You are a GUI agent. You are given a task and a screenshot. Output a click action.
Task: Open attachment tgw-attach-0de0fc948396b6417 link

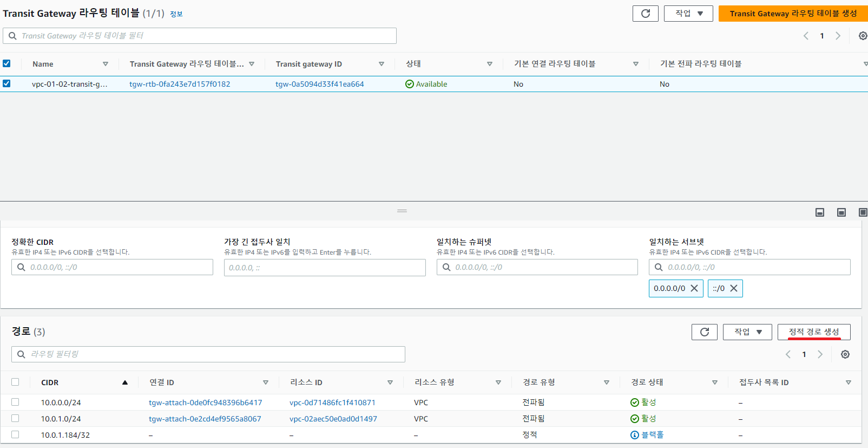(x=206, y=402)
